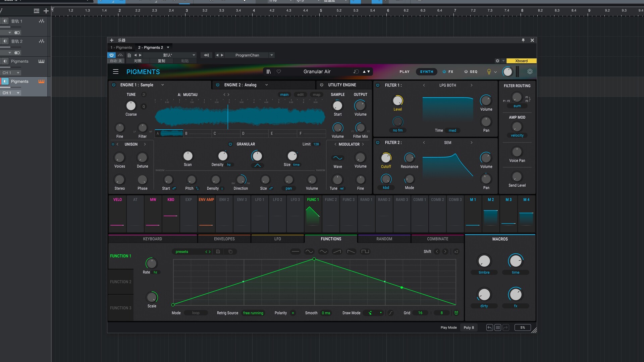Favorite the Granular Air preset with heart
This screenshot has height=362, width=644.
(279, 71)
